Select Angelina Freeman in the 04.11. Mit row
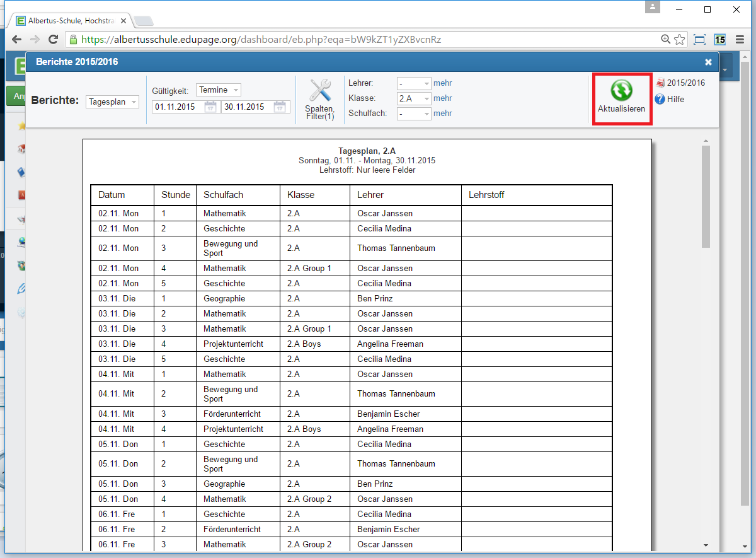756x558 pixels. click(390, 429)
